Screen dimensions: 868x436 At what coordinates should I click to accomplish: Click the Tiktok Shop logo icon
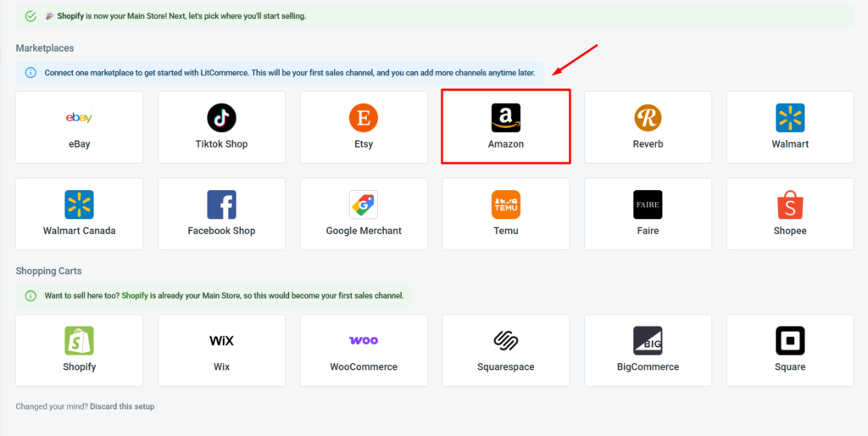coord(221,117)
